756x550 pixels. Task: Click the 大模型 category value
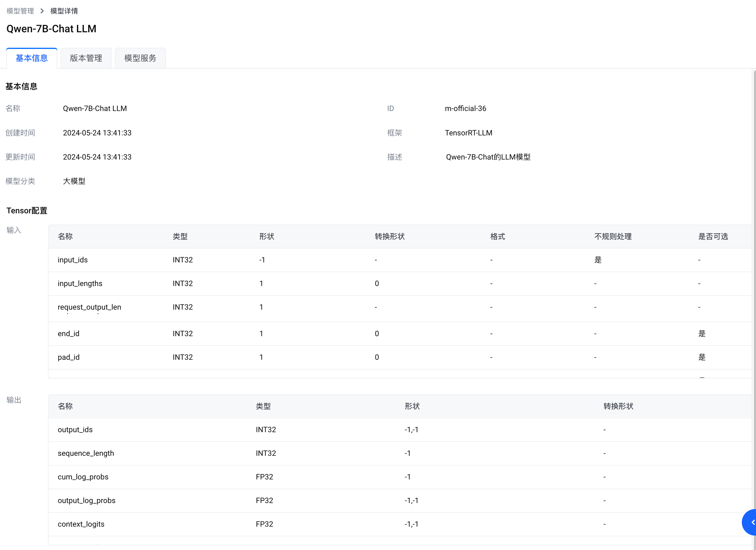click(74, 181)
